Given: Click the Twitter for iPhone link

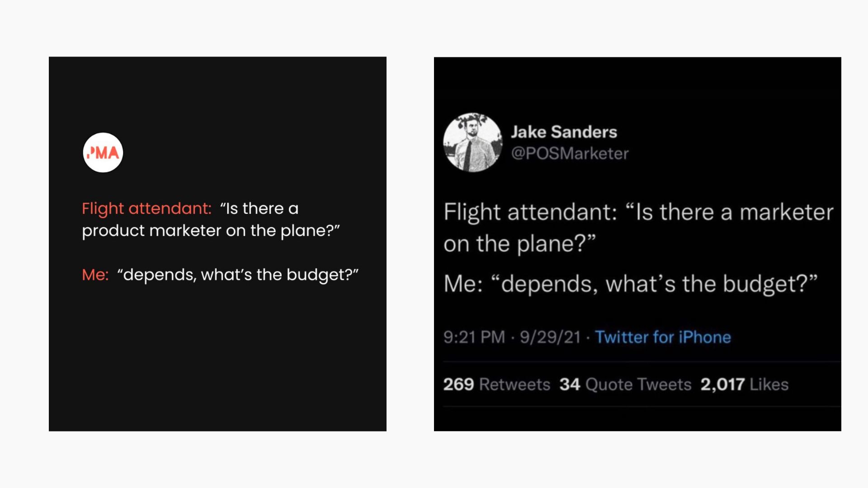Looking at the screenshot, I should [x=662, y=337].
